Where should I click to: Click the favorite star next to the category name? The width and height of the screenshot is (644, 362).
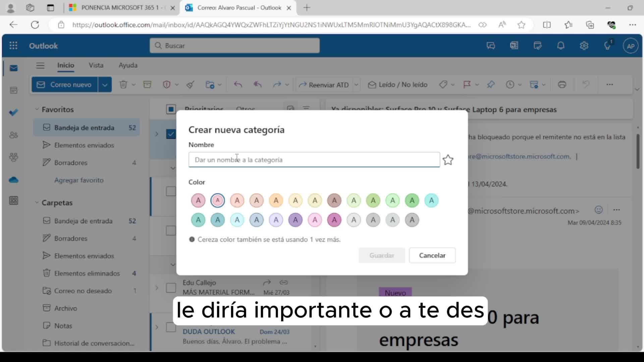point(448,160)
